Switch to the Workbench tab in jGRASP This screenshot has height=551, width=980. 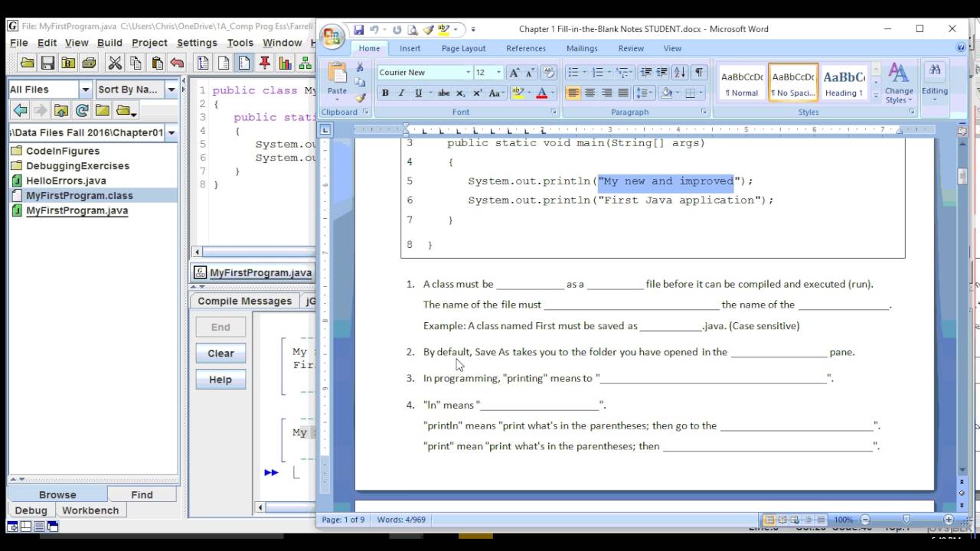pos(90,510)
